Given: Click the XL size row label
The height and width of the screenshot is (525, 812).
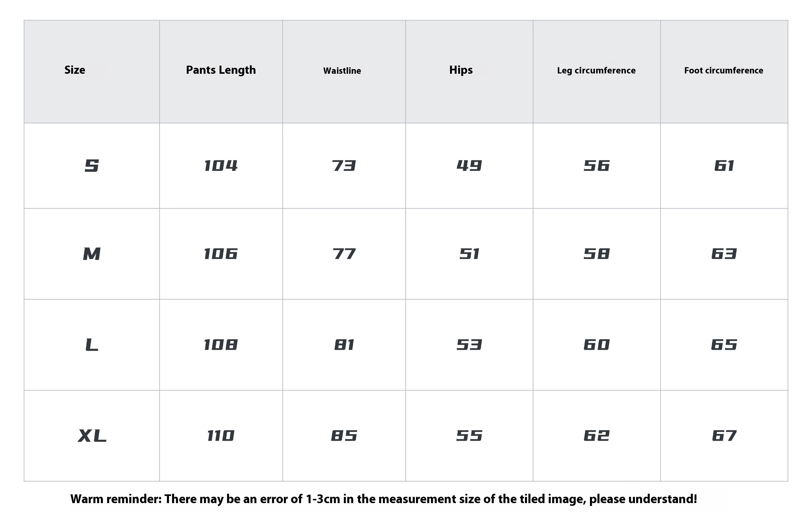Looking at the screenshot, I should pos(92,436).
